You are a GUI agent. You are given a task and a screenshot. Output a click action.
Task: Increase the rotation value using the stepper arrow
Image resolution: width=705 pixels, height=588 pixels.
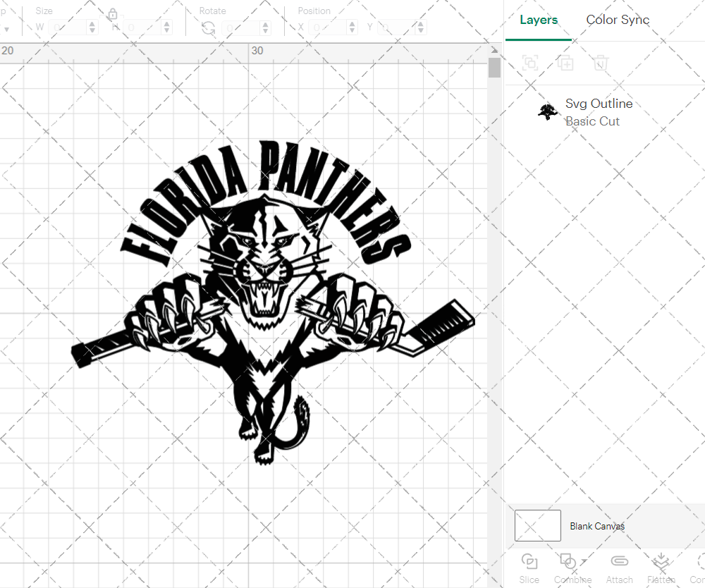coord(264,23)
